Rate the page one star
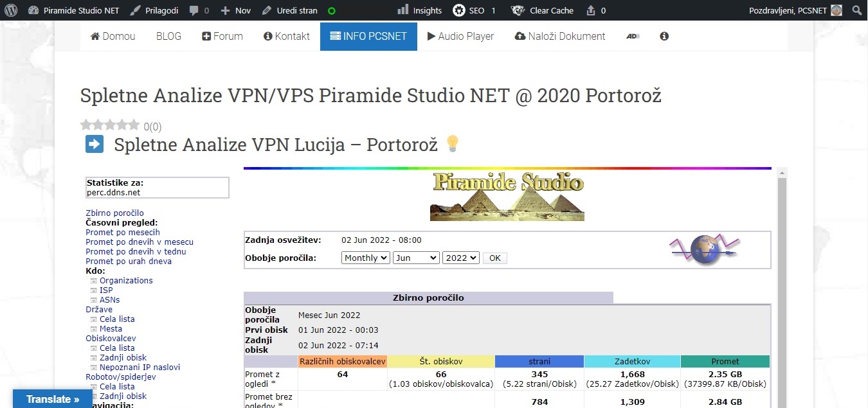Screen dimensions: 868x408 (86, 125)
